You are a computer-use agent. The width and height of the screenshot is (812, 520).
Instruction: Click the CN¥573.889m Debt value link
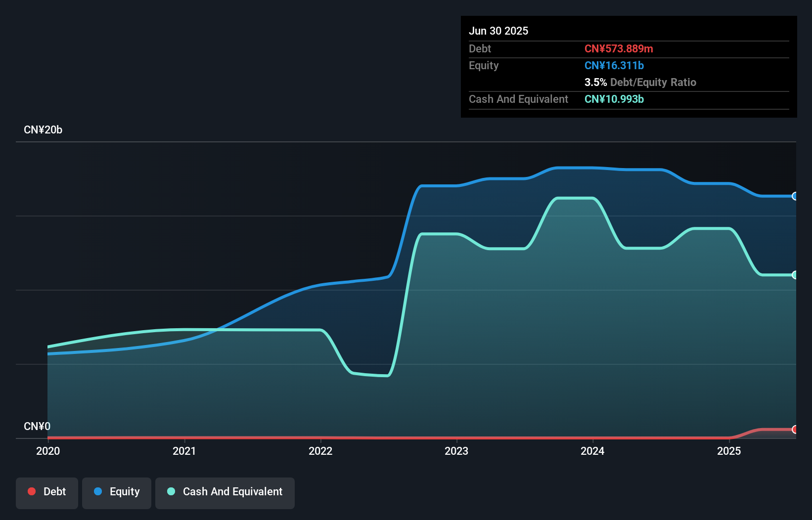(619, 48)
